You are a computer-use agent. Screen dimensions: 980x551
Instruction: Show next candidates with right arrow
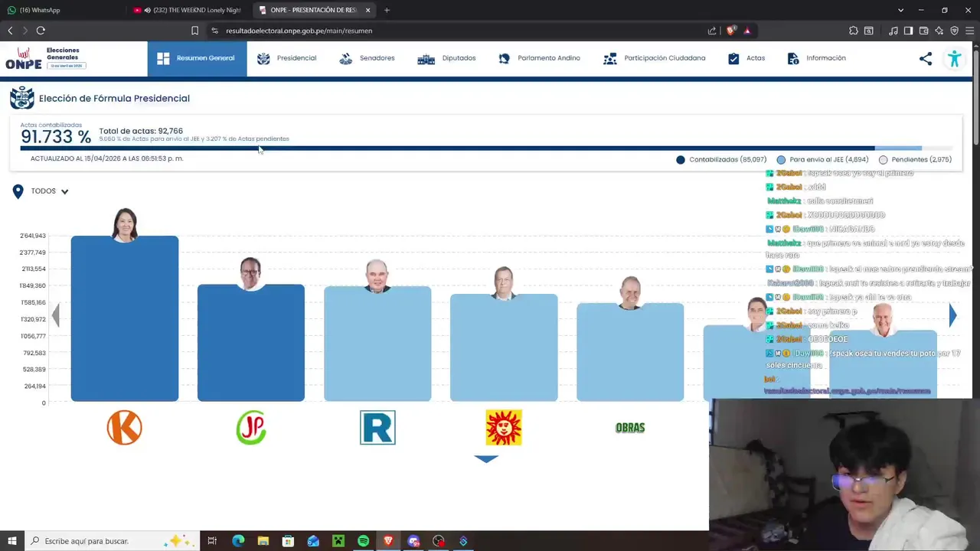[952, 315]
